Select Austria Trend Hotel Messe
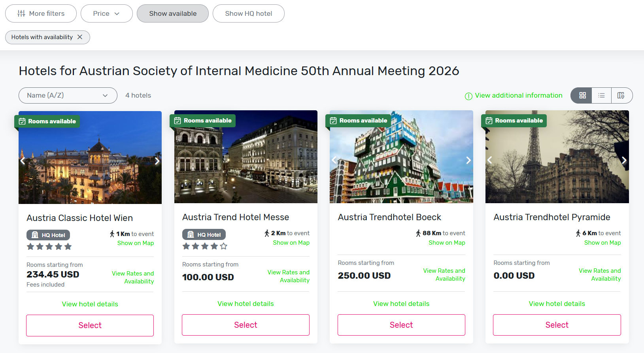644x353 pixels. coord(246,325)
